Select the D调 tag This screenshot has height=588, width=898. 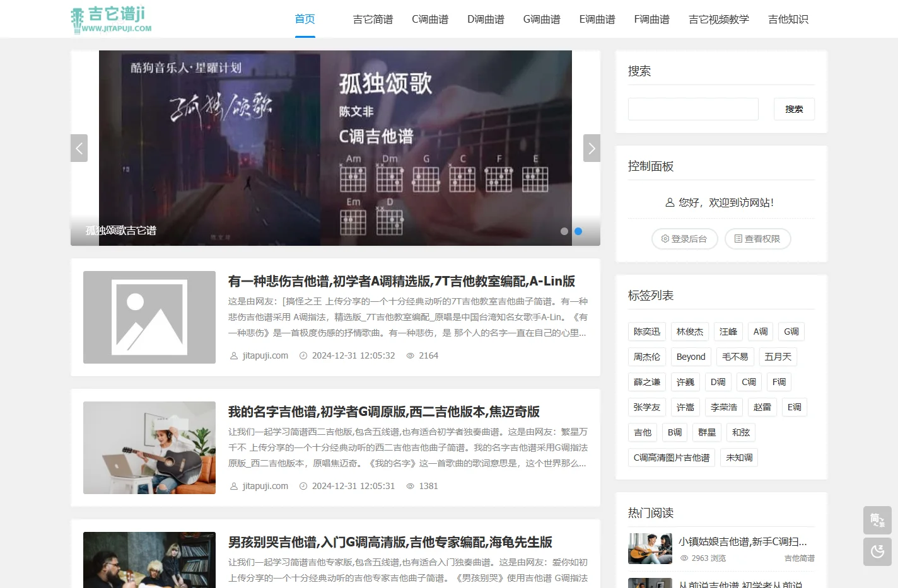[x=718, y=382]
